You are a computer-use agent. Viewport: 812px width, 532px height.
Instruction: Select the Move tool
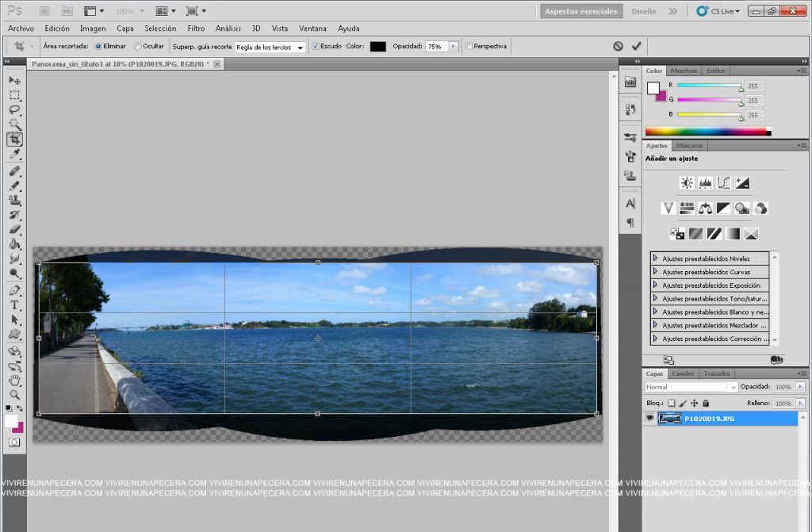pos(14,80)
